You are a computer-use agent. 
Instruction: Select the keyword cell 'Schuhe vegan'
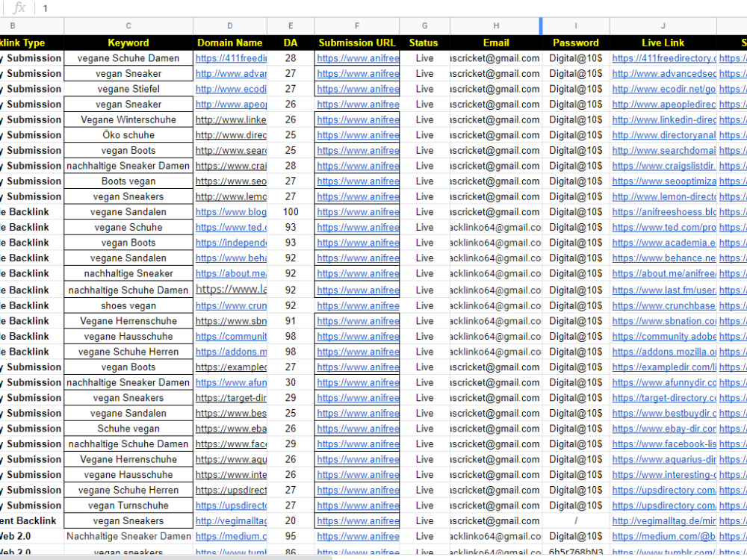coord(128,429)
